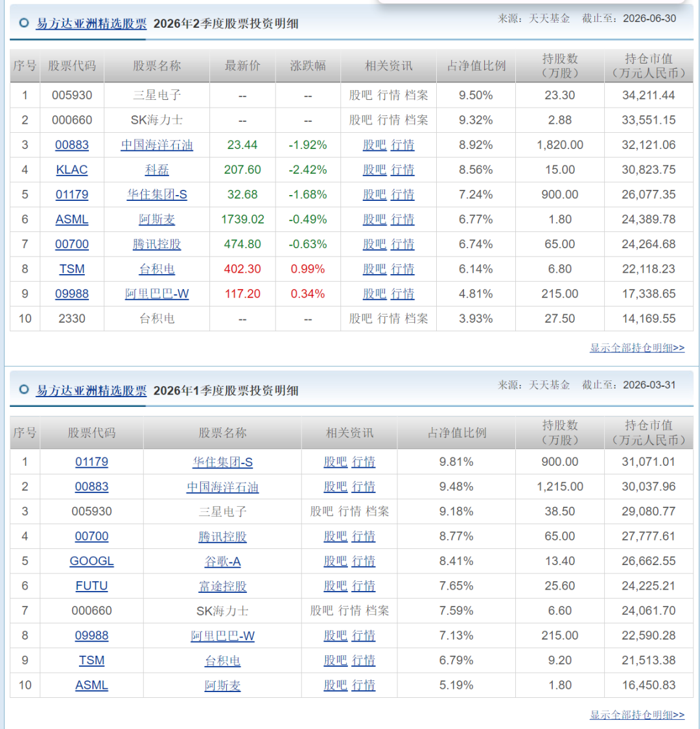Image resolution: width=700 pixels, height=729 pixels.
Task: Open 谷歌-A stock name link
Action: tap(222, 561)
